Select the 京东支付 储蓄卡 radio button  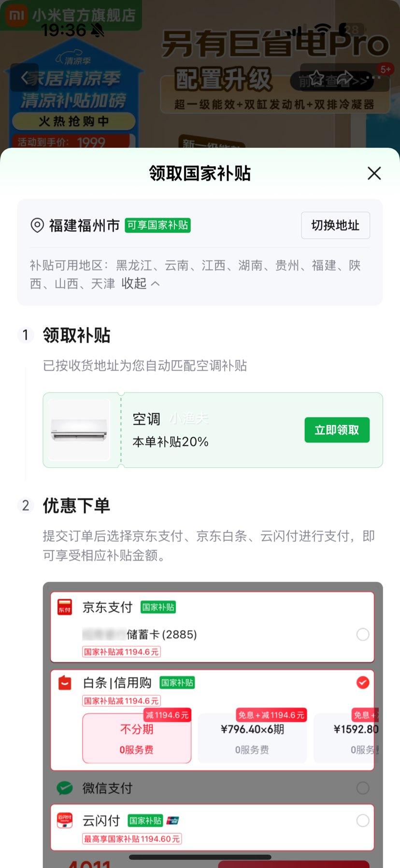pos(363,635)
